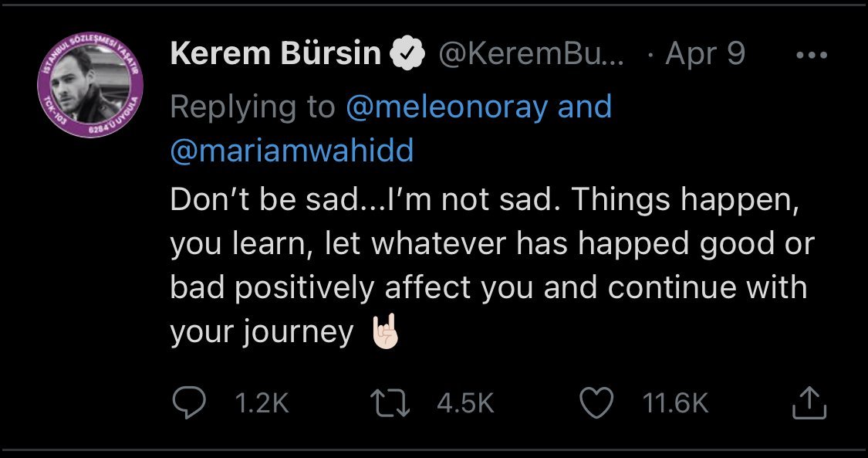Screen dimensions: 868x458
Task: Click the "Replying to" label
Action: 252,107
